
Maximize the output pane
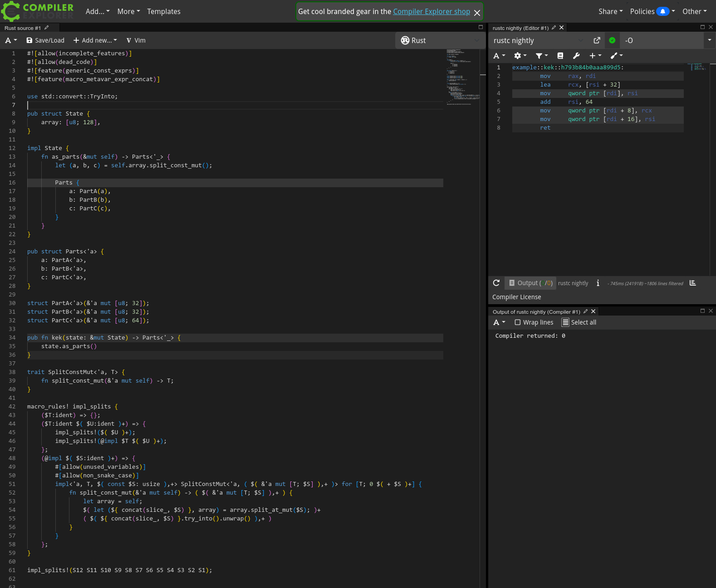point(702,311)
